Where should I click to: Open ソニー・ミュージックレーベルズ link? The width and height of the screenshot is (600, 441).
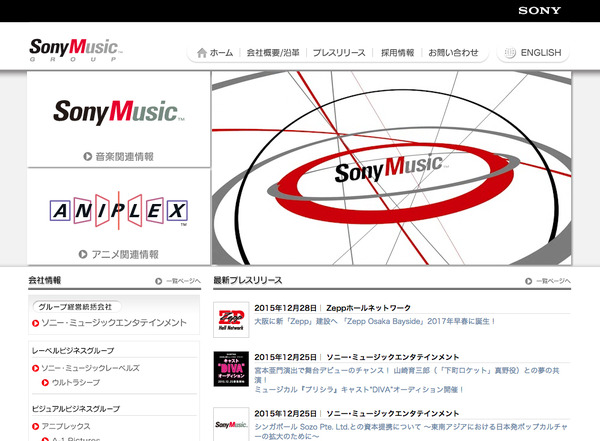[x=90, y=368]
